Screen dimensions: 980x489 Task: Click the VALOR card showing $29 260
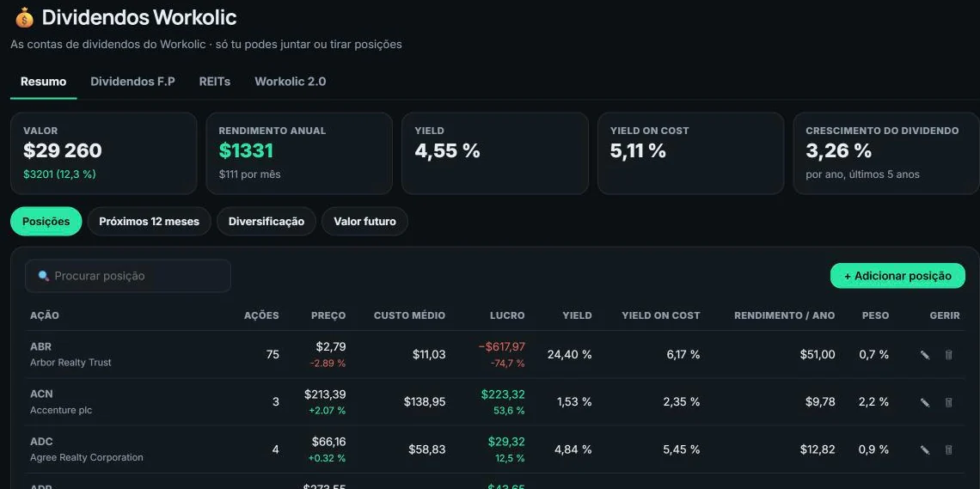pyautogui.click(x=104, y=153)
